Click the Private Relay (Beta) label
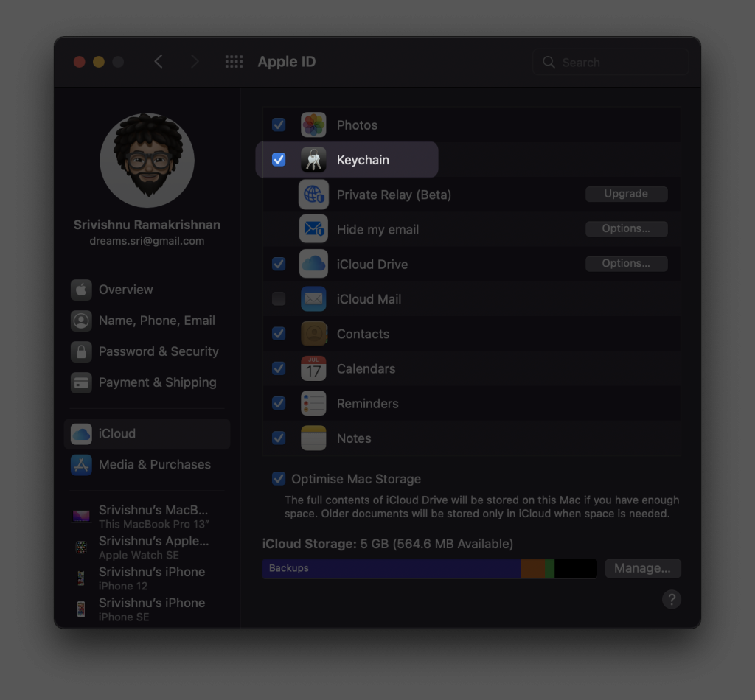The image size is (755, 700). 394,195
